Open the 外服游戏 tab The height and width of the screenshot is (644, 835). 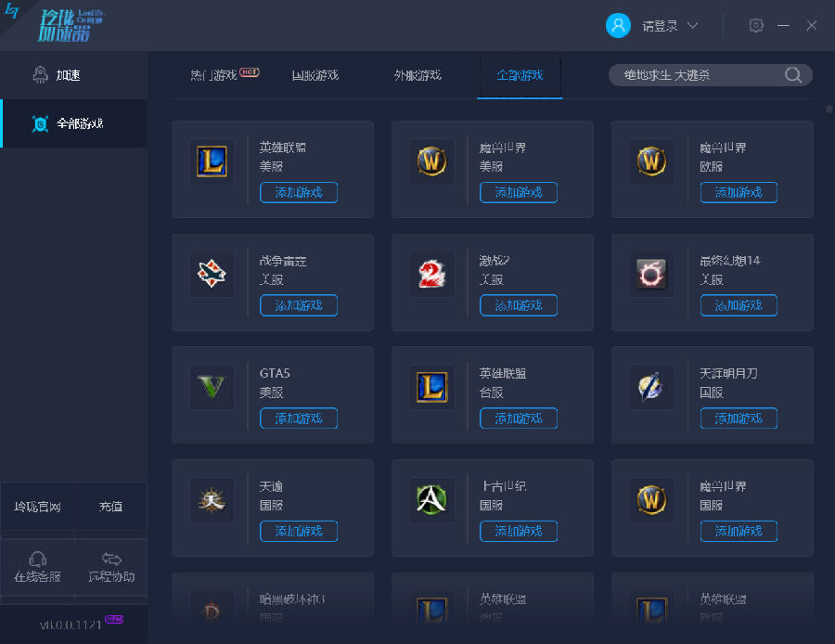tap(417, 75)
